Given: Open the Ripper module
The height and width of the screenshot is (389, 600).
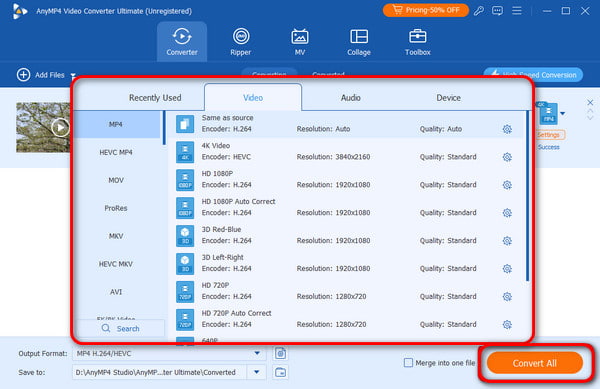Looking at the screenshot, I should (241, 41).
